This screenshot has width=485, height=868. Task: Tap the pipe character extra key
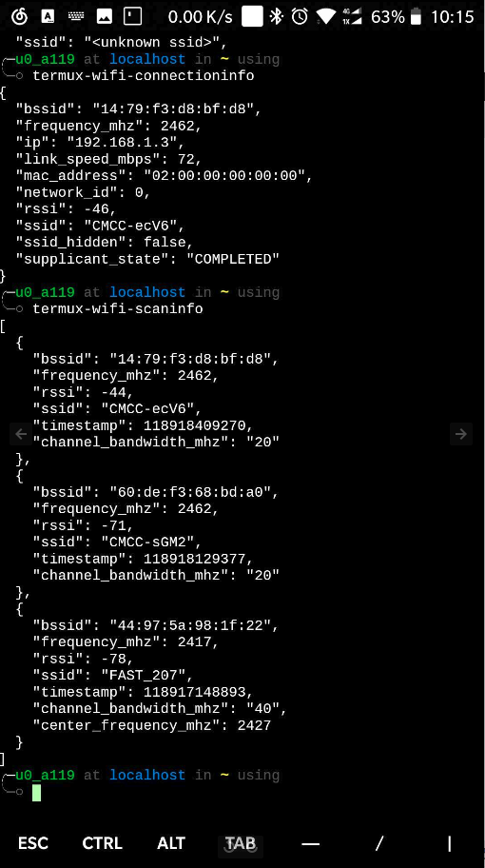click(x=449, y=843)
